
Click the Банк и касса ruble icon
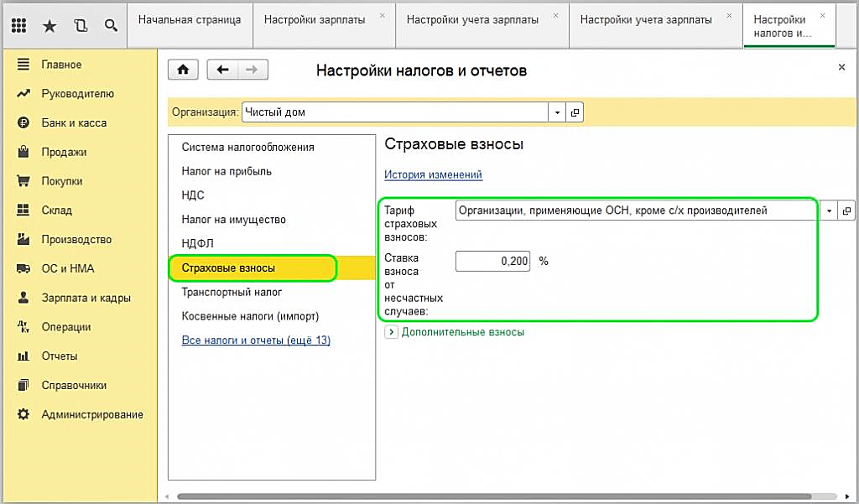(23, 122)
